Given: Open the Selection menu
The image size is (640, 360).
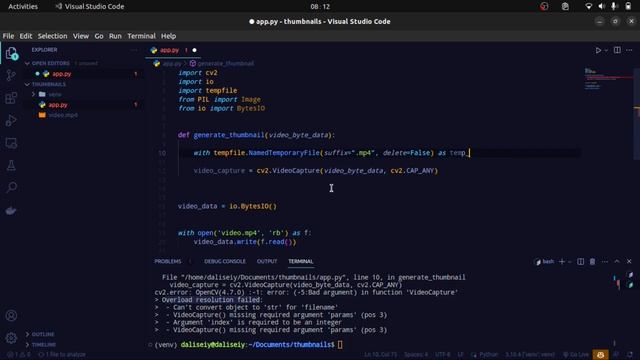Looking at the screenshot, I should [52, 36].
